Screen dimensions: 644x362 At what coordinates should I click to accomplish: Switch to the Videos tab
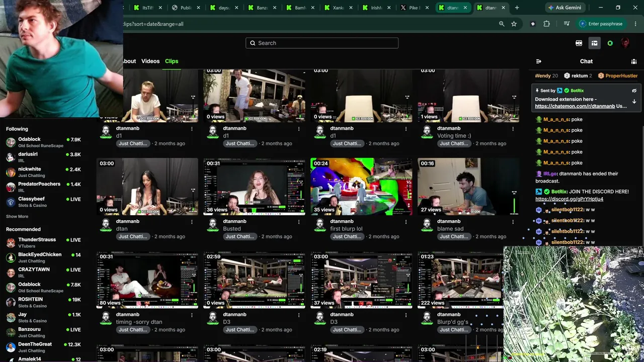[150, 61]
